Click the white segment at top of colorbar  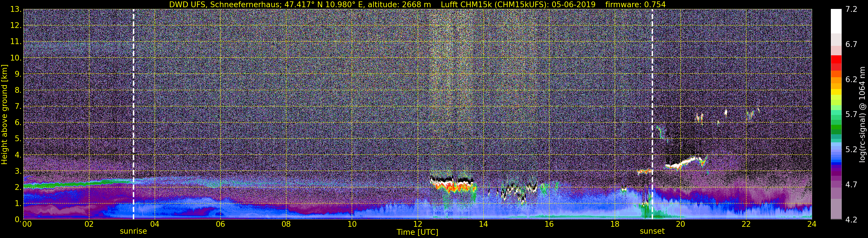[836, 21]
